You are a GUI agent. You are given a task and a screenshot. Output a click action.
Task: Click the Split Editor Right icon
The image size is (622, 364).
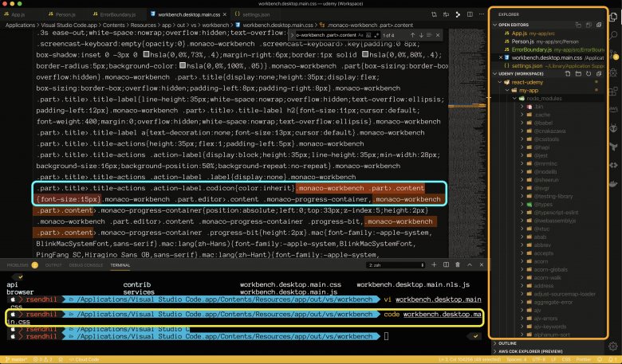tap(470, 14)
